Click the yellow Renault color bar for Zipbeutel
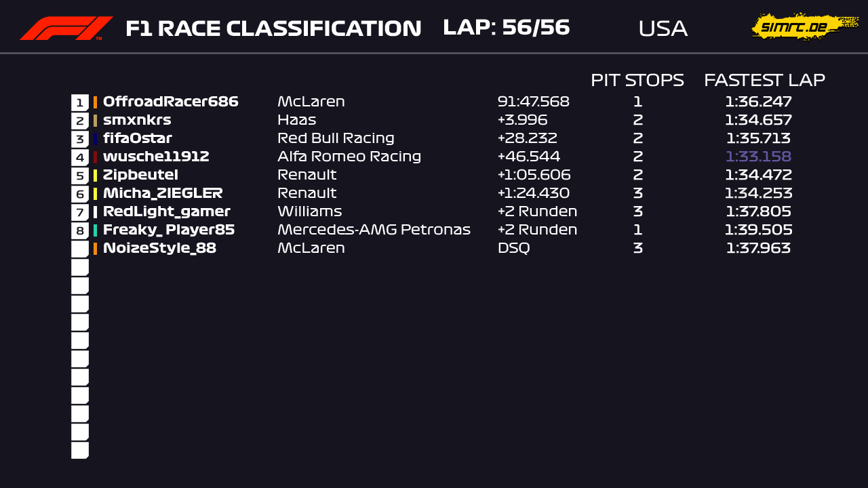Screen dimensions: 868x488 (x=95, y=176)
